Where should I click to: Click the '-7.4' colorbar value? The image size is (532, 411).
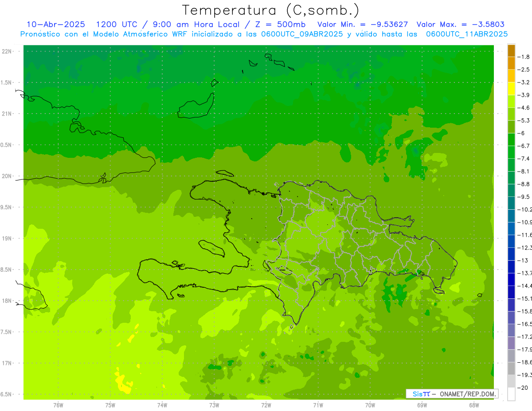524,159
